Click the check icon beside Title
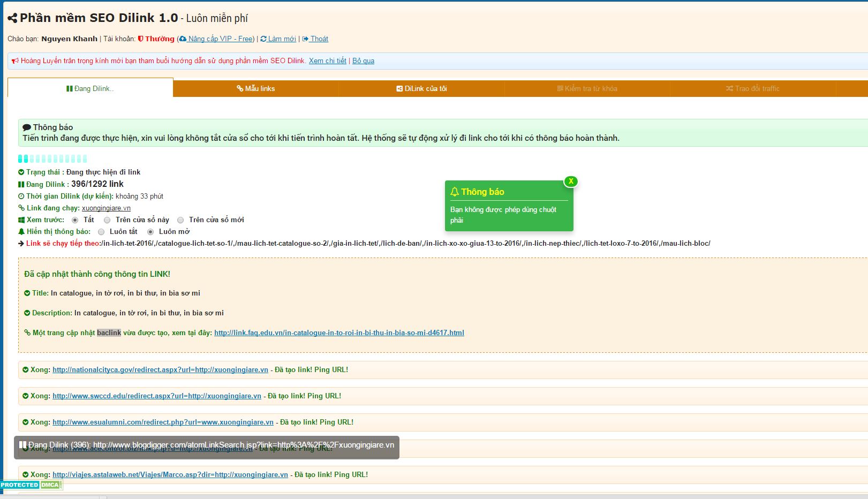 coord(27,293)
